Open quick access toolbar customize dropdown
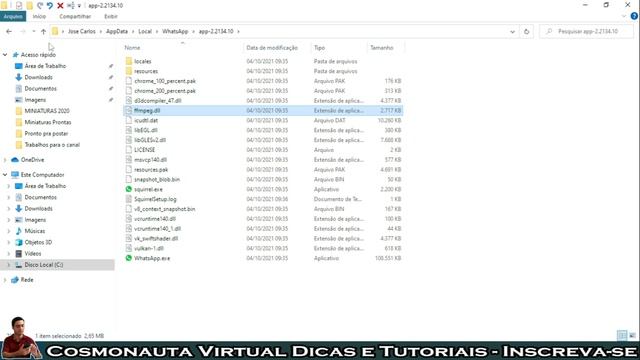This screenshot has height=360, width=640. click(79, 6)
